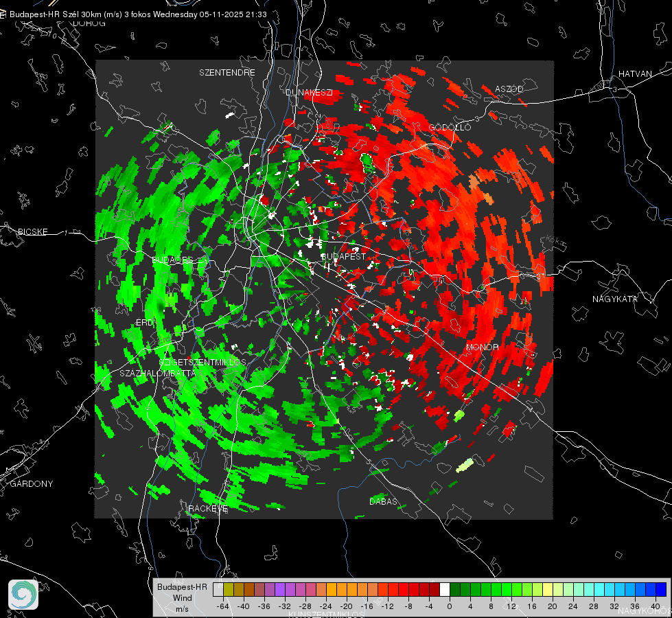Click the BUDAPEST city label

tap(343, 256)
